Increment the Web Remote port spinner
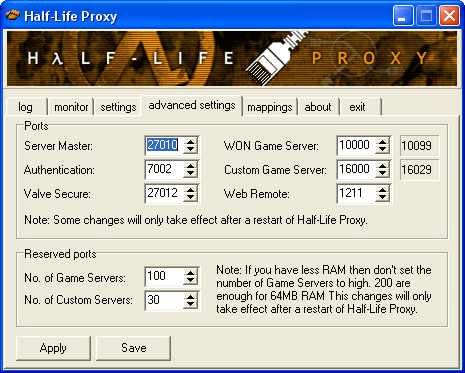The height and width of the screenshot is (373, 465). coord(382,190)
